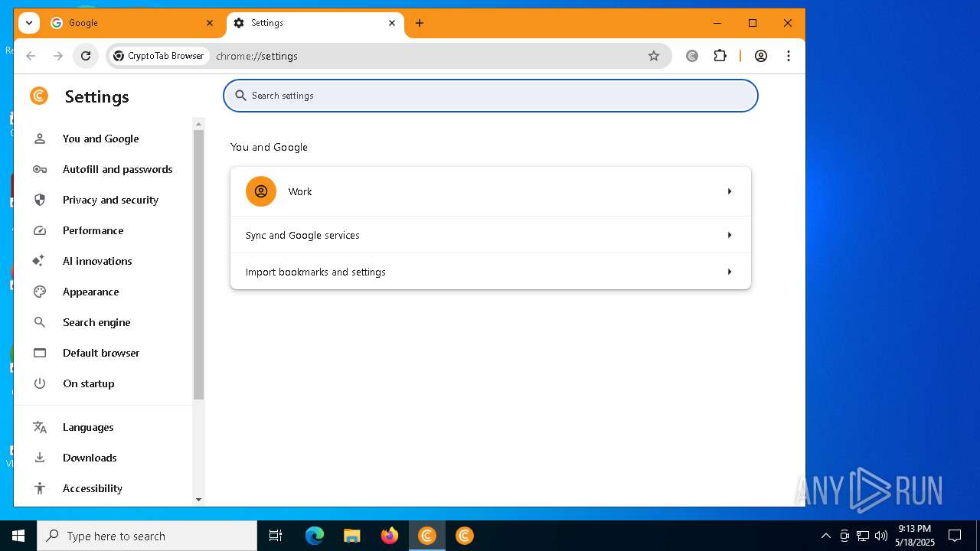This screenshot has width=980, height=551.
Task: Click the Accessibility figure icon
Action: pos(40,488)
